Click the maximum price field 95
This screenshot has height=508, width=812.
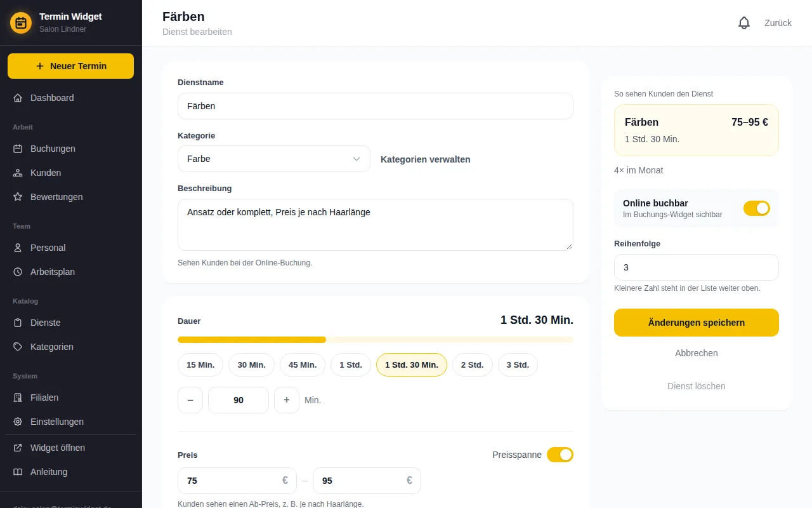pos(367,481)
